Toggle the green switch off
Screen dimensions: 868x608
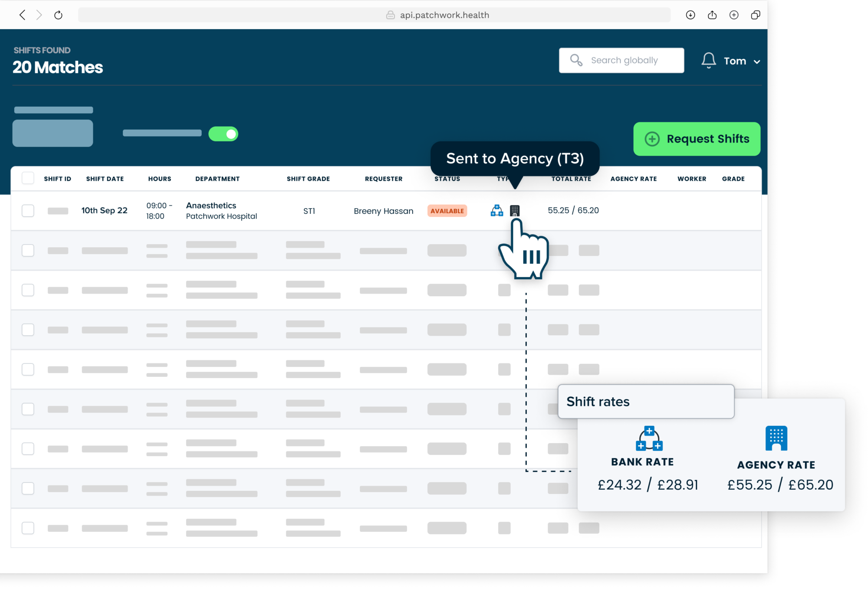pos(223,134)
